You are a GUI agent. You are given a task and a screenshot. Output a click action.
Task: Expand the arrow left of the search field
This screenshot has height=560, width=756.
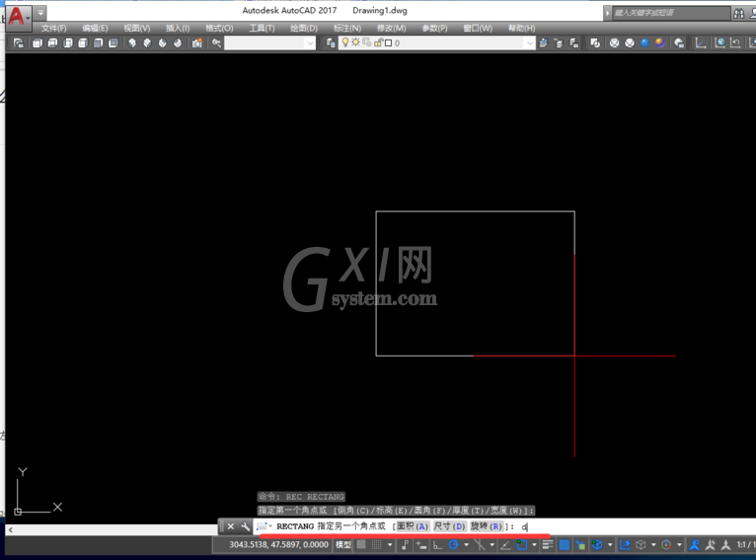pos(608,13)
